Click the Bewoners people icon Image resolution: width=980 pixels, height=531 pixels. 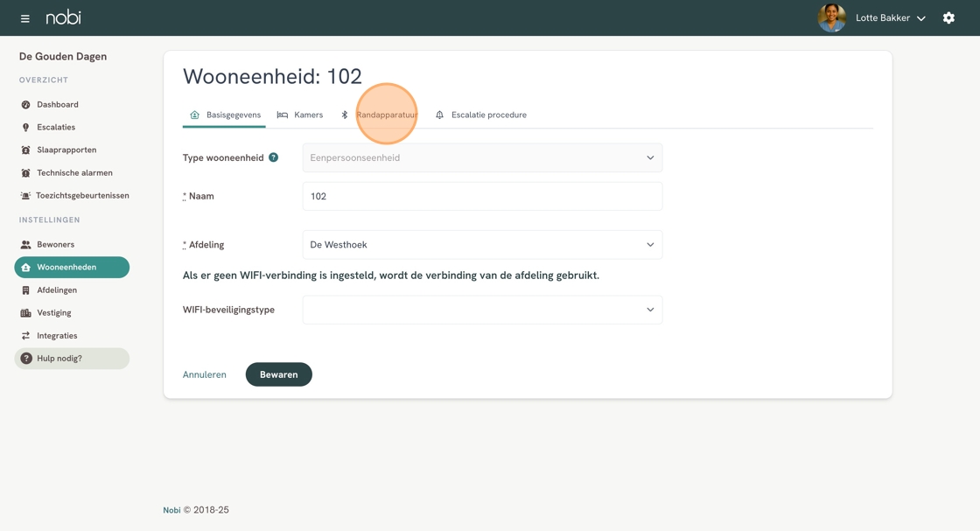[x=25, y=245]
